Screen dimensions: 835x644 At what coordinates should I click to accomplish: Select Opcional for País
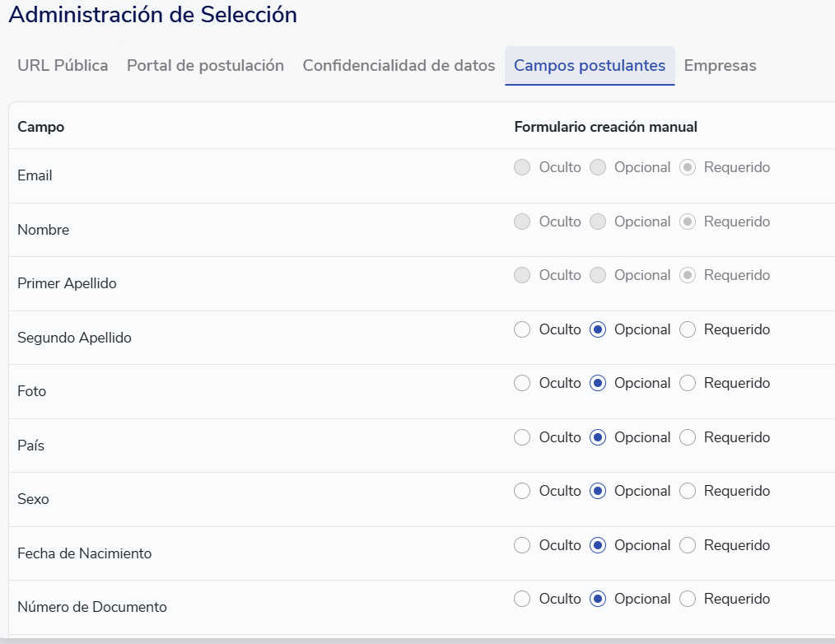[599, 437]
